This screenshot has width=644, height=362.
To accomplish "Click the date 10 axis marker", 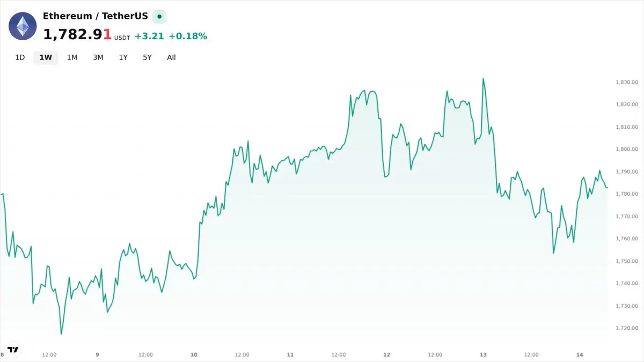I will tap(194, 354).
